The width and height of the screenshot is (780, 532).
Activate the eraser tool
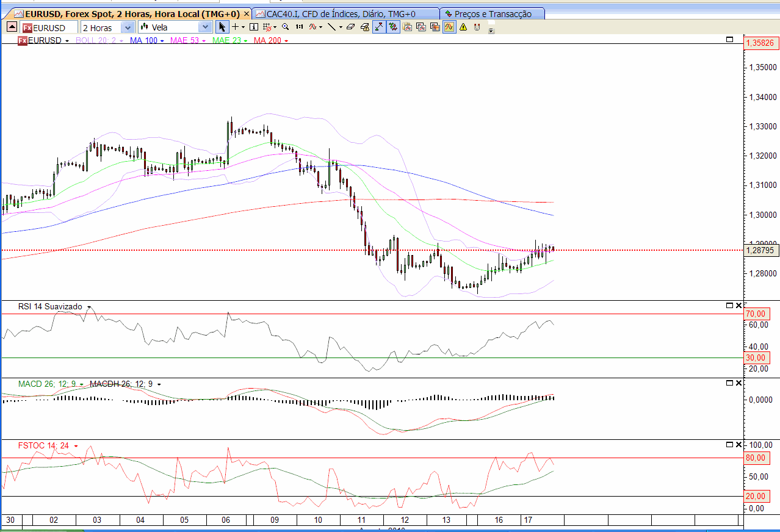[x=349, y=27]
